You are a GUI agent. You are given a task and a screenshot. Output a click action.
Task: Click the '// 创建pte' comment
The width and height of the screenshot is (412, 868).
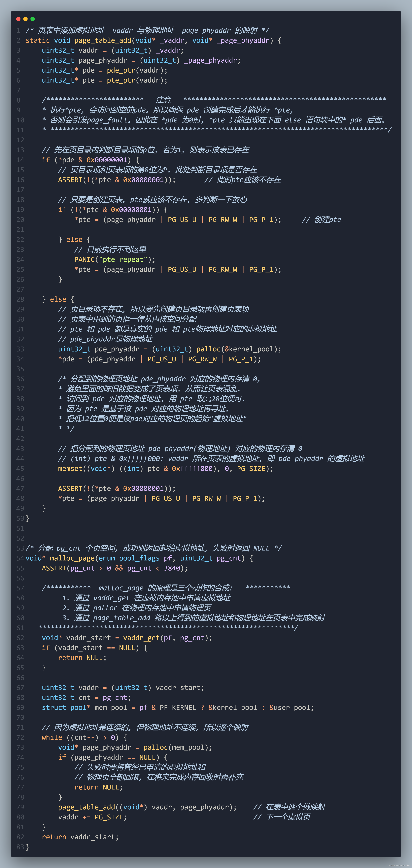pos(321,220)
